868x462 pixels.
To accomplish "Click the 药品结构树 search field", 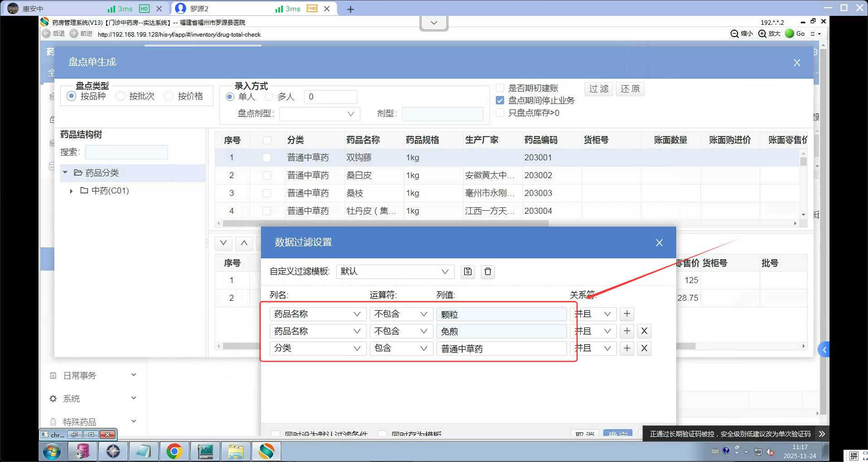I will coord(126,152).
